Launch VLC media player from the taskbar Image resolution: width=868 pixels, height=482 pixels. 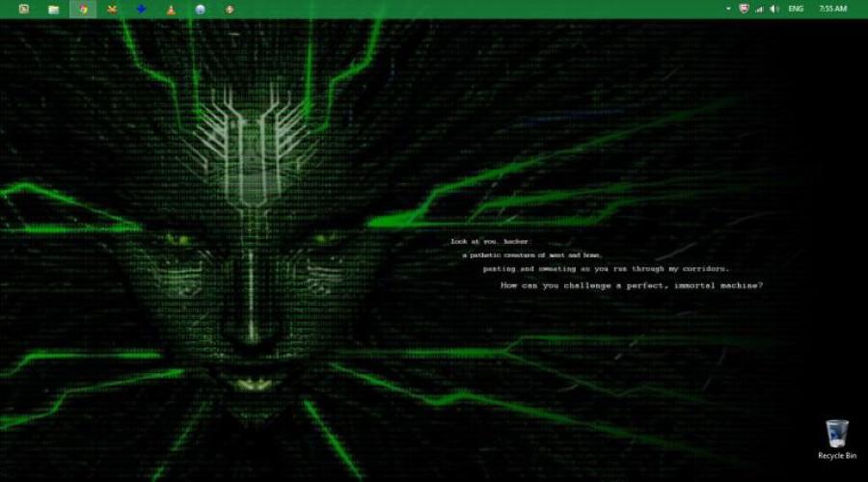[x=171, y=9]
